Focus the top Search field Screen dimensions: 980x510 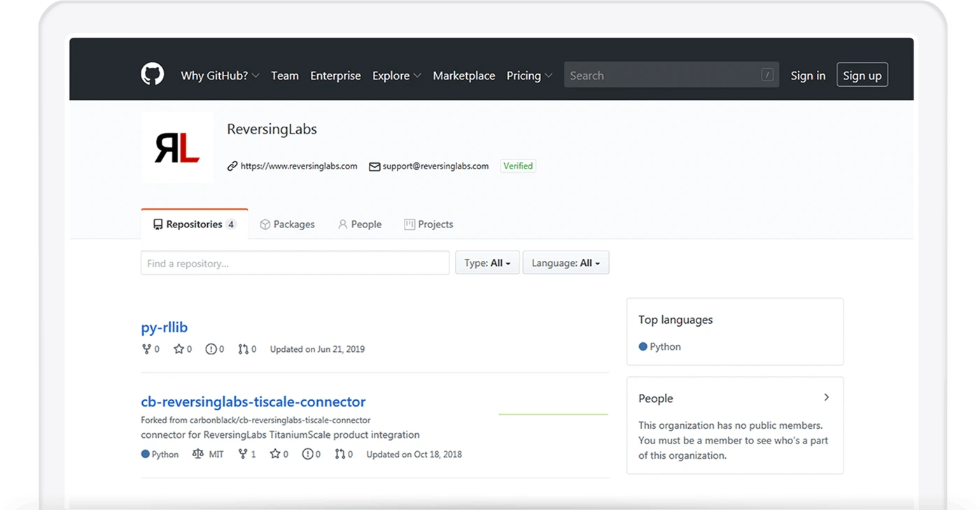click(671, 75)
